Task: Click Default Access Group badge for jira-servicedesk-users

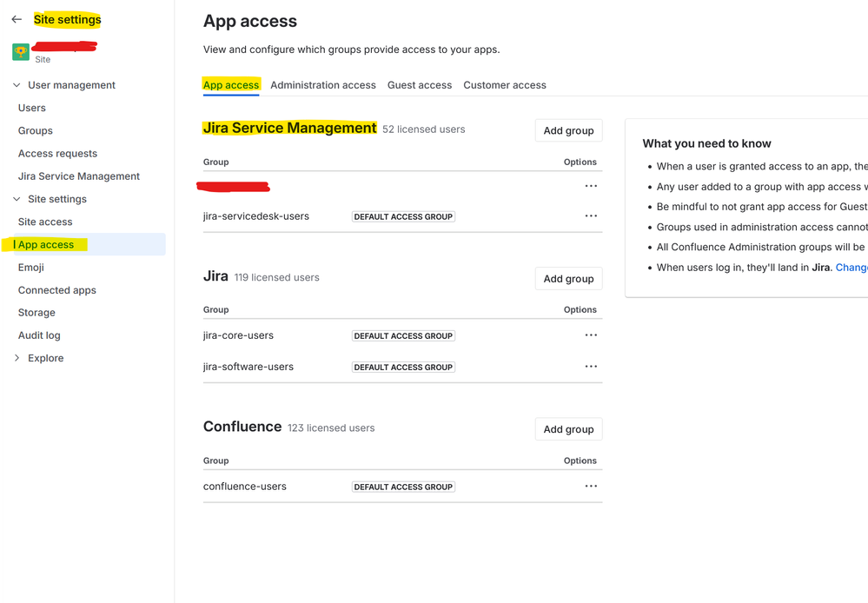Action: pyautogui.click(x=403, y=216)
